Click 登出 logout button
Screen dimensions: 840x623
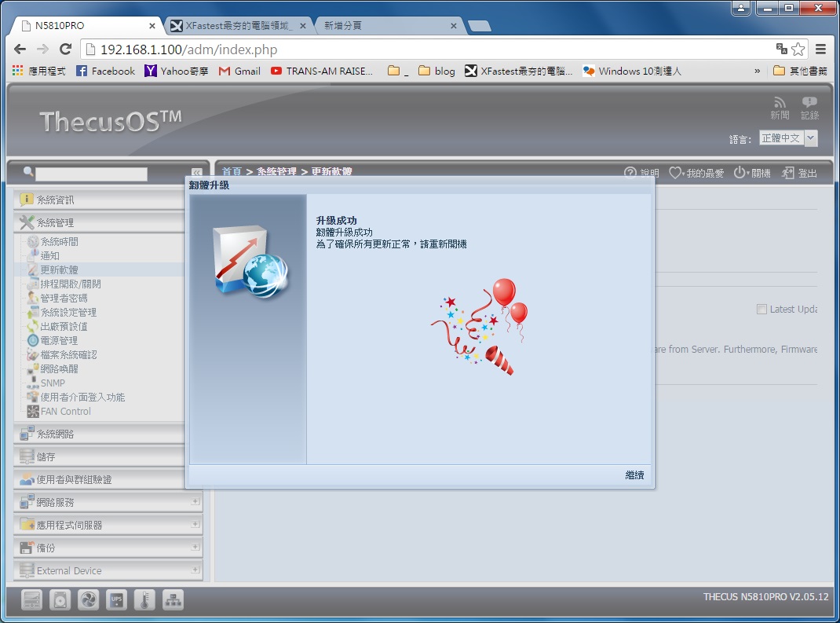pos(799,173)
